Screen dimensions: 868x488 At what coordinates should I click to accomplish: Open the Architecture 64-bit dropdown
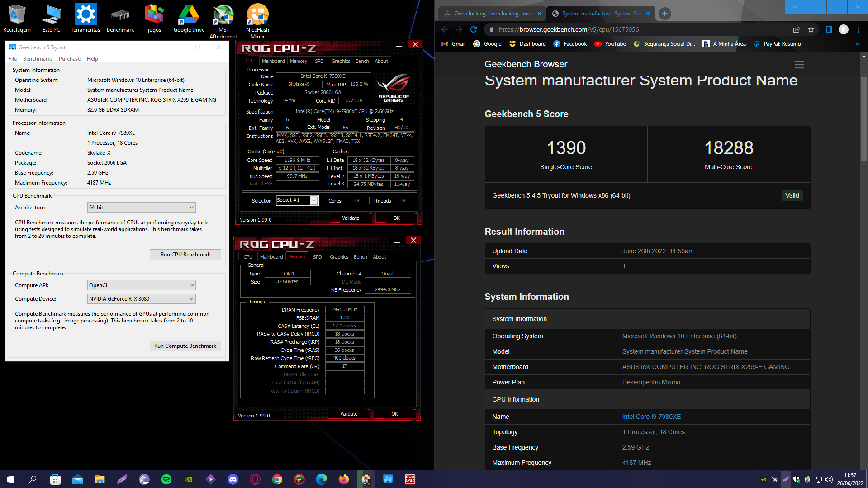pyautogui.click(x=141, y=208)
